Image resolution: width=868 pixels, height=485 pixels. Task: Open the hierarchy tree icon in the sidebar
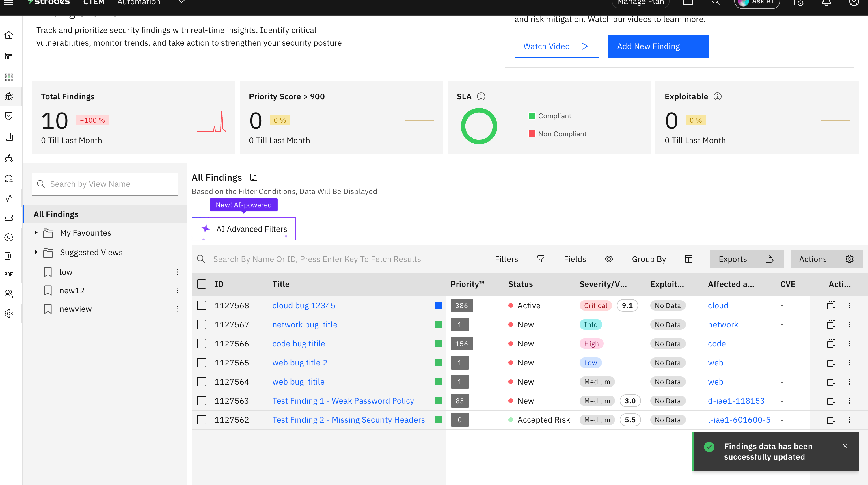coord(9,158)
